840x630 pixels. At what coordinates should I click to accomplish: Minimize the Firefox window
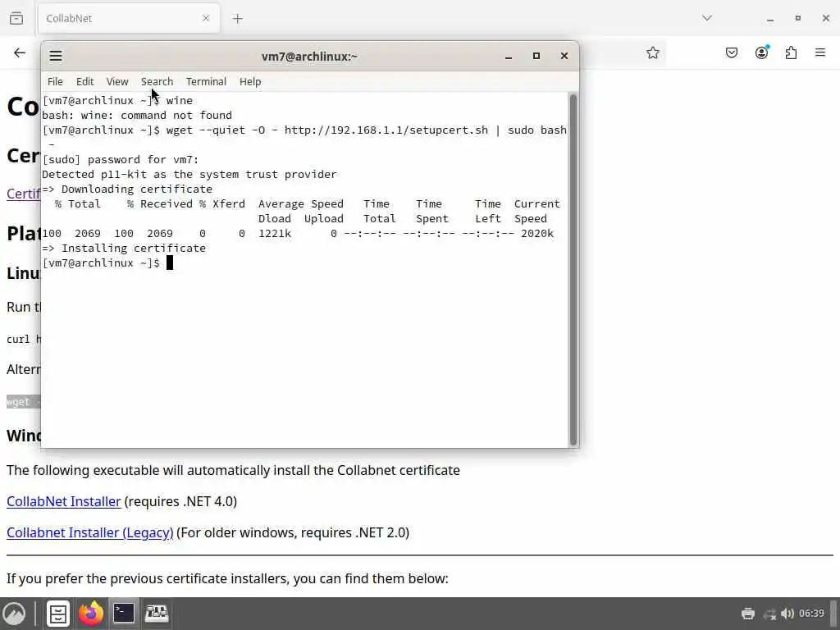coord(769,19)
